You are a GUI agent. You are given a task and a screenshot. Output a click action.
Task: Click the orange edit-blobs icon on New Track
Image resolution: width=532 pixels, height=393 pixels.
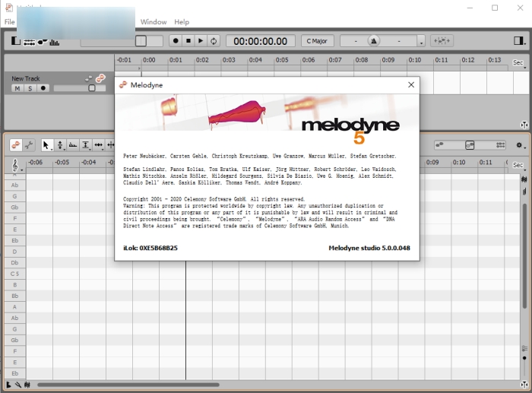(100, 78)
